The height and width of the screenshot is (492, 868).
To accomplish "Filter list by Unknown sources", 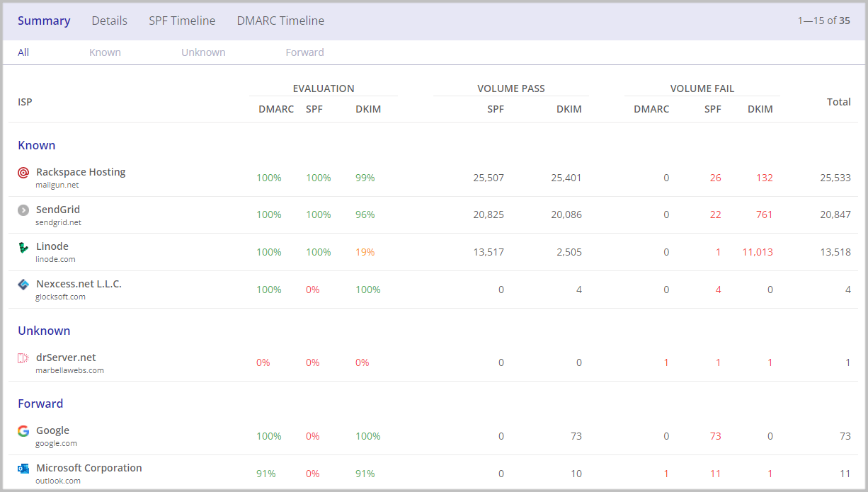I will (x=203, y=52).
